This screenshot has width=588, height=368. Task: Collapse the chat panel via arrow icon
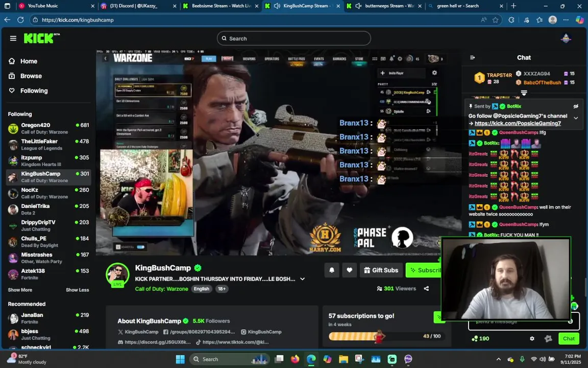(473, 57)
